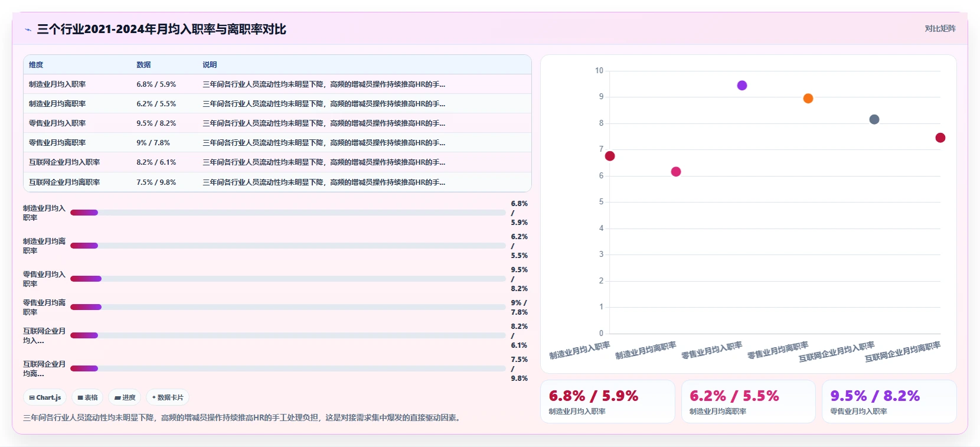Screen dimensions: 980x447
Task: Click the progress bar for 制造业月均离职率
Action: click(x=288, y=246)
